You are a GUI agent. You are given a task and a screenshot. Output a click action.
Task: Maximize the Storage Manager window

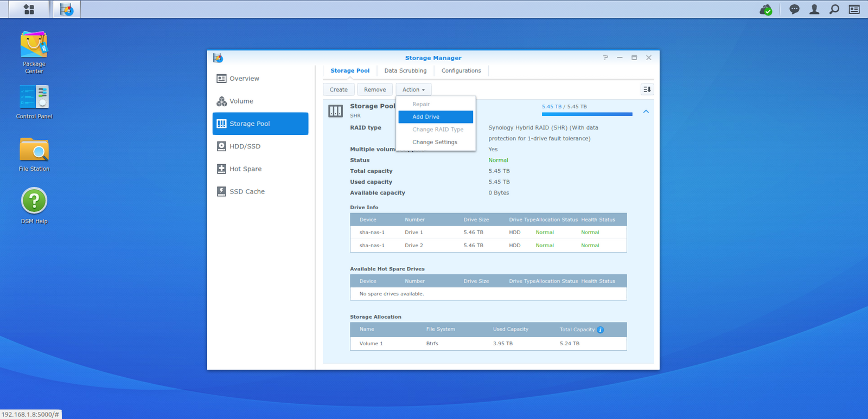pyautogui.click(x=634, y=57)
